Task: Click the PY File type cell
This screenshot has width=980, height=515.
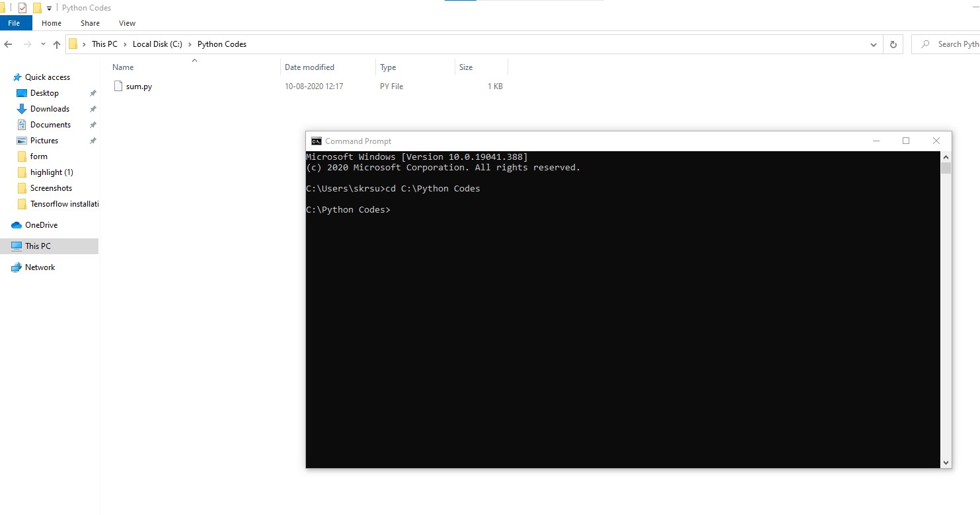Action: click(x=391, y=86)
